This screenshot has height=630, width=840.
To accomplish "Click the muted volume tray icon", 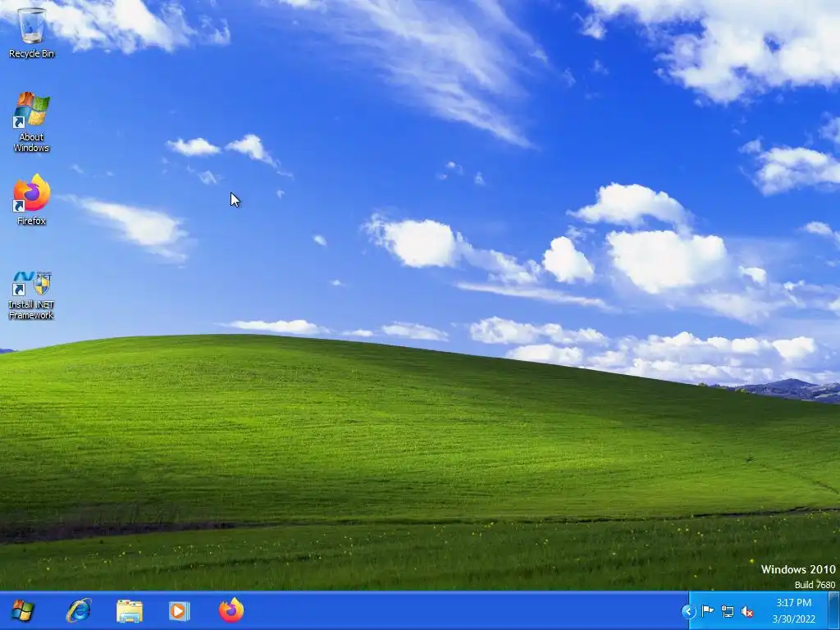I will click(x=747, y=611).
